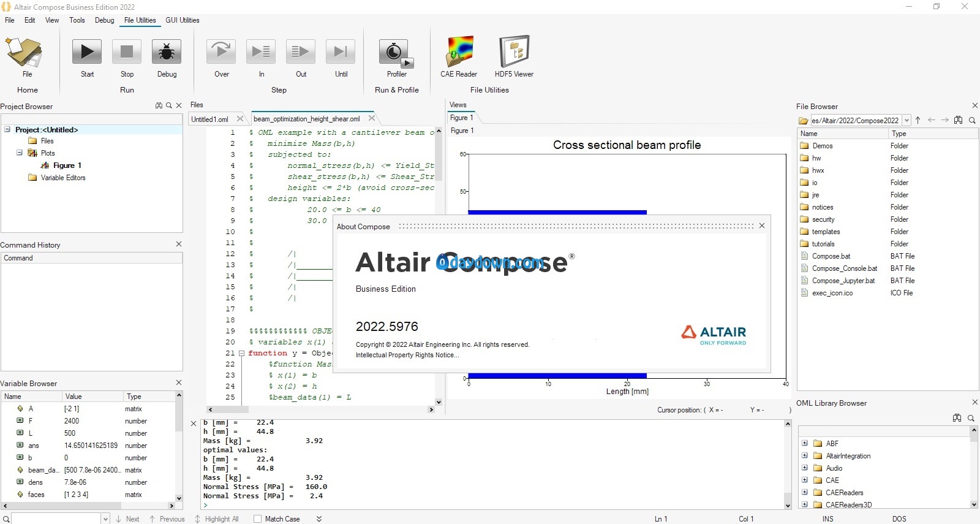Click binoculars icon in File Browser

[x=958, y=120]
